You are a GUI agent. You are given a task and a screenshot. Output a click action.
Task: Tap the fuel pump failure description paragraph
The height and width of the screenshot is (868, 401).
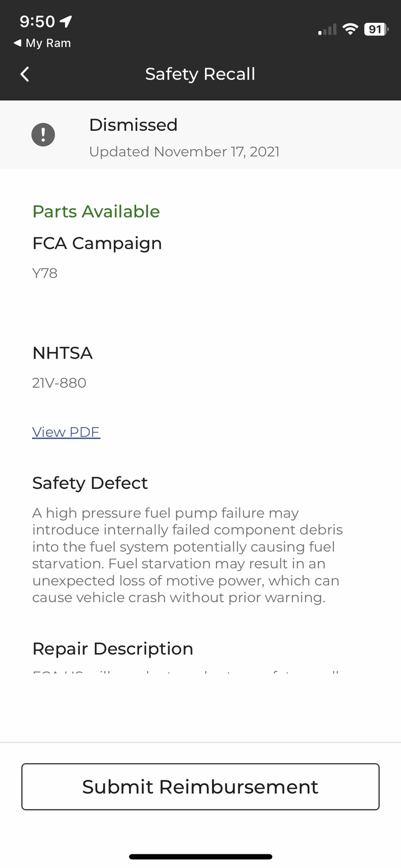[x=188, y=555]
